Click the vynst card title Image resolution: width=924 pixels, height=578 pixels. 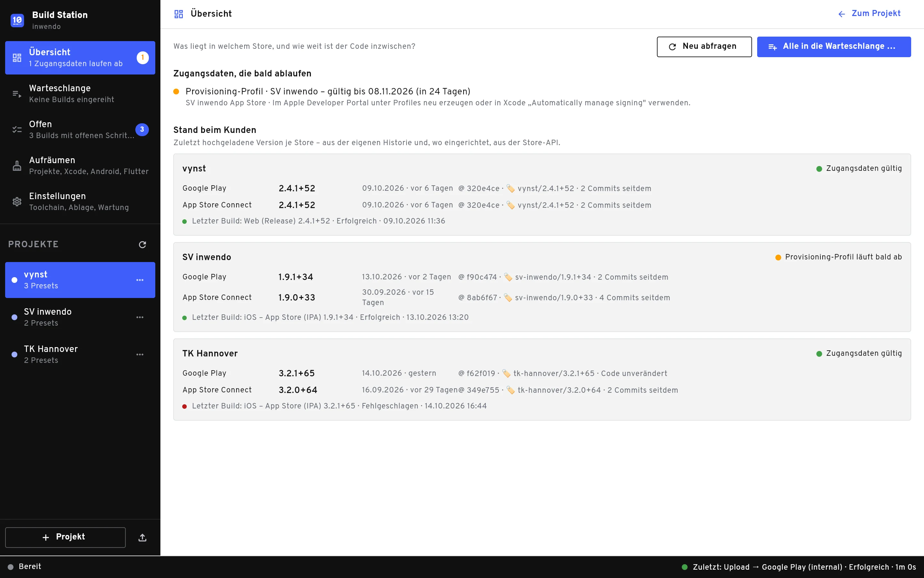point(194,169)
